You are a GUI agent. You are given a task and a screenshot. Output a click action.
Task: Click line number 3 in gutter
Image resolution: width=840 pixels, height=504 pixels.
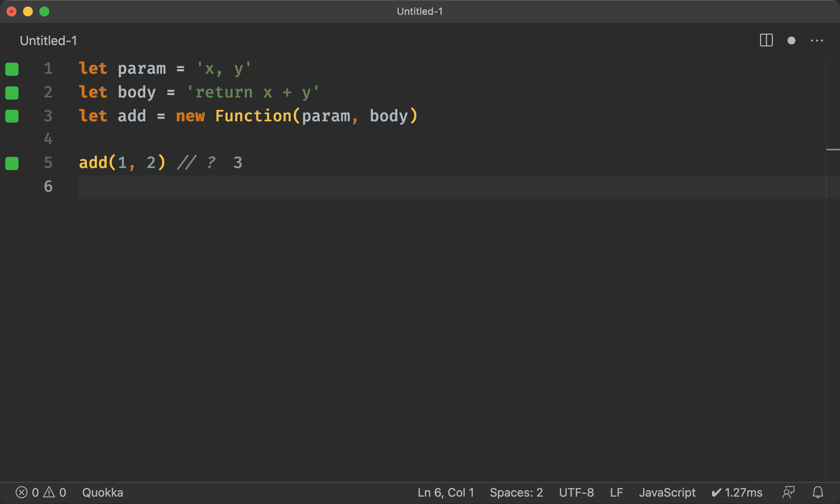click(48, 116)
